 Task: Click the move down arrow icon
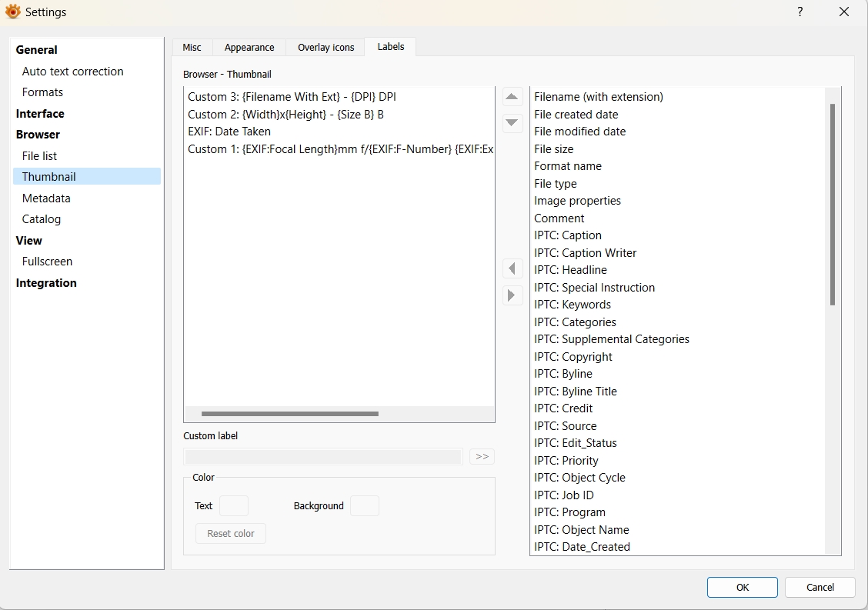coord(512,122)
